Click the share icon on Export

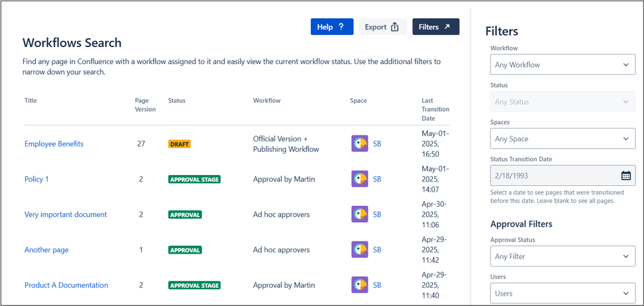(394, 26)
